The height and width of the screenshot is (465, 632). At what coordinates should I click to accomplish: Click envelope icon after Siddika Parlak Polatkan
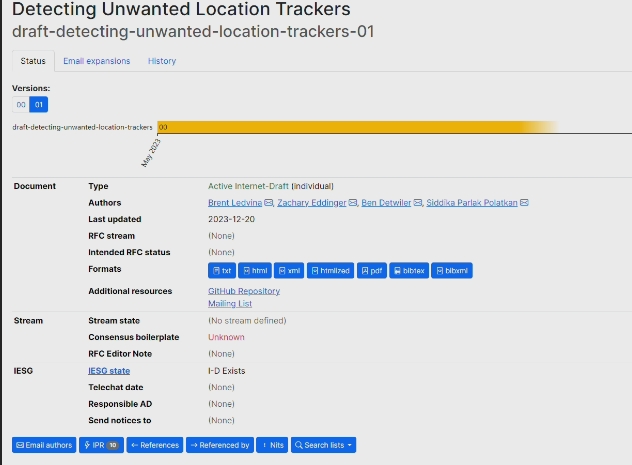coord(524,203)
